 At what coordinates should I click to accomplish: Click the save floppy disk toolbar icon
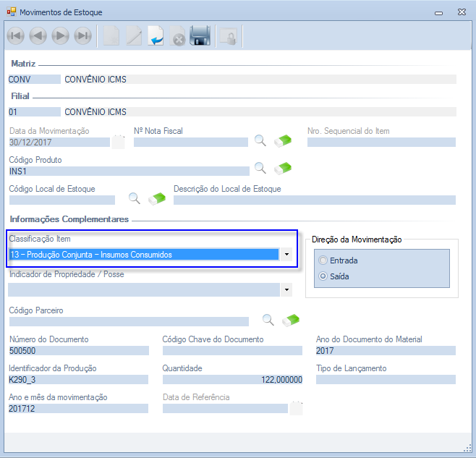pyautogui.click(x=200, y=36)
